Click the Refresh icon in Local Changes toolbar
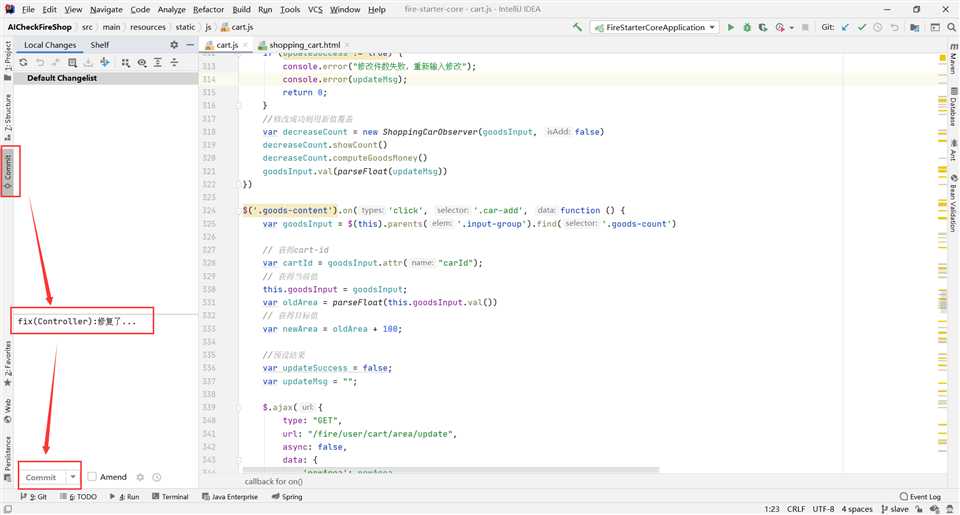Image resolution: width=960 pixels, height=515 pixels. (x=23, y=62)
